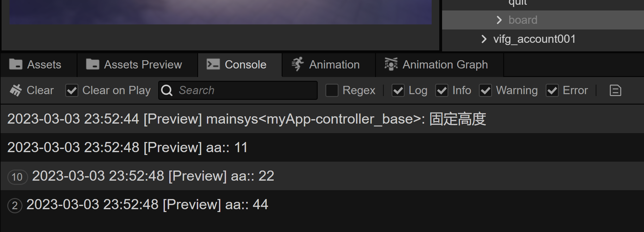This screenshot has height=232, width=644.
Task: Open the console log file icon
Action: 615,91
